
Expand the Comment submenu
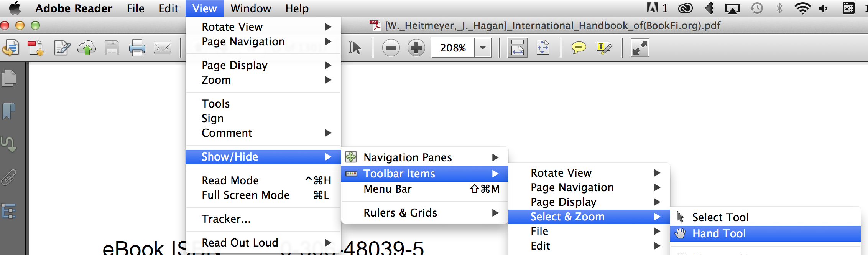263,133
